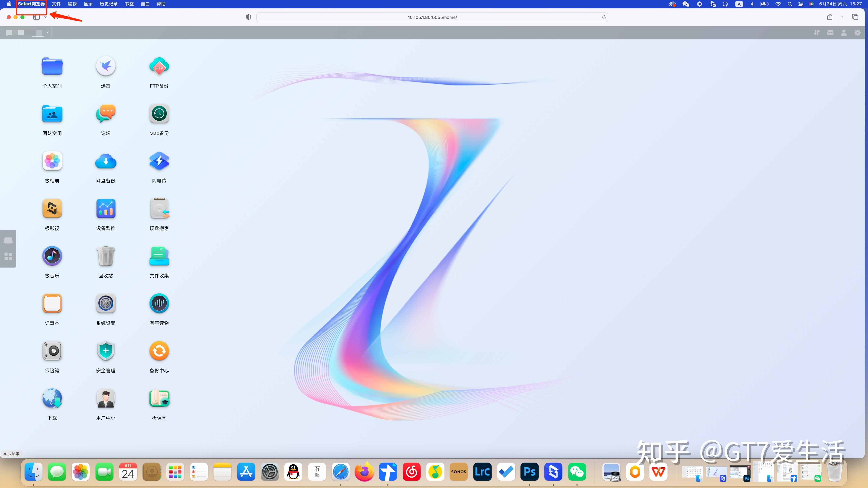Toggle the Safari sidebar button
Screen dimensions: 868x488
click(36, 17)
